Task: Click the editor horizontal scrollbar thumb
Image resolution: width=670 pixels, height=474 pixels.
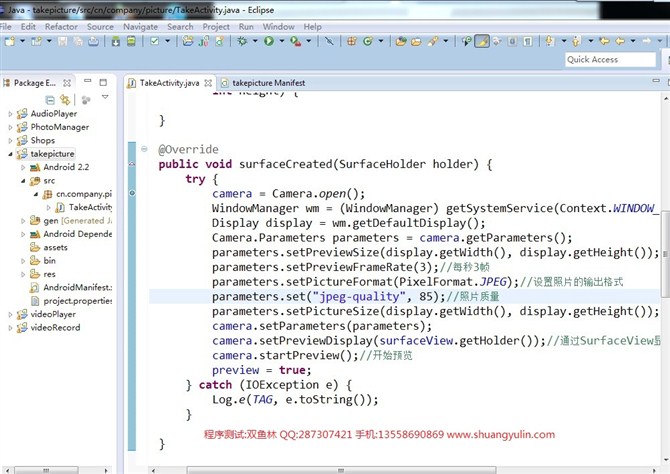Action: 341,470
